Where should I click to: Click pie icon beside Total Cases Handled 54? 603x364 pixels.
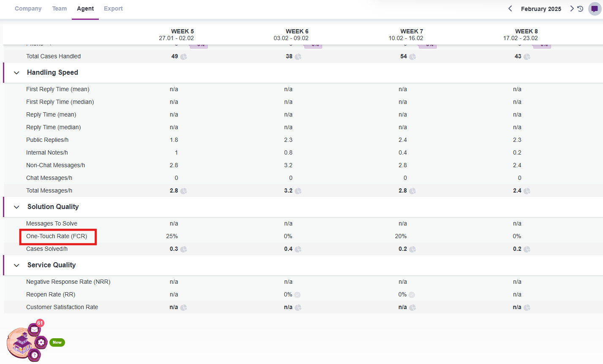[x=413, y=57]
